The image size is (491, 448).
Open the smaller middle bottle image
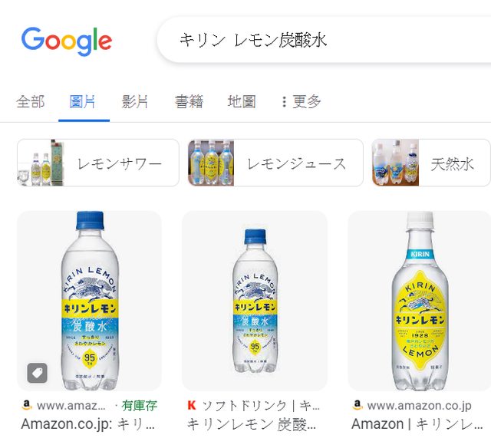click(x=255, y=301)
